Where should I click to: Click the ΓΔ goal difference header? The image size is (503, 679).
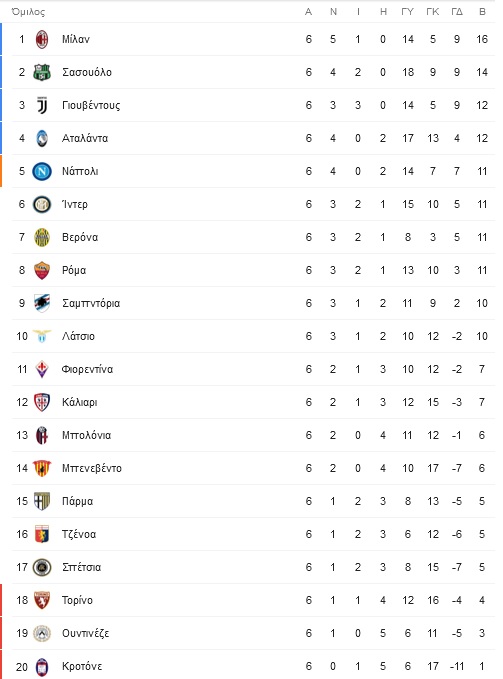(x=457, y=12)
